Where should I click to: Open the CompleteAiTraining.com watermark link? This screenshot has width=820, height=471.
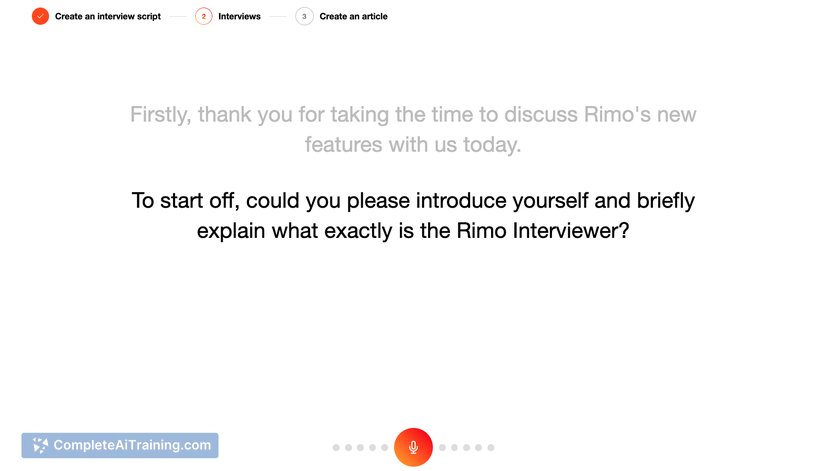pos(120,445)
